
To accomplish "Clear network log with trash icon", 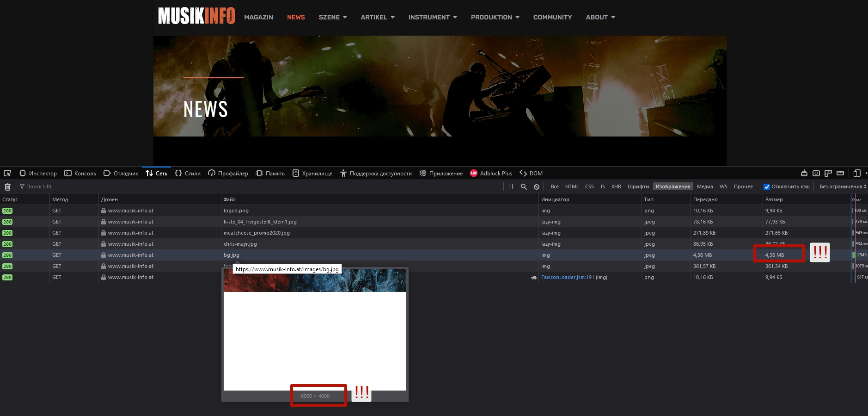I will [7, 187].
